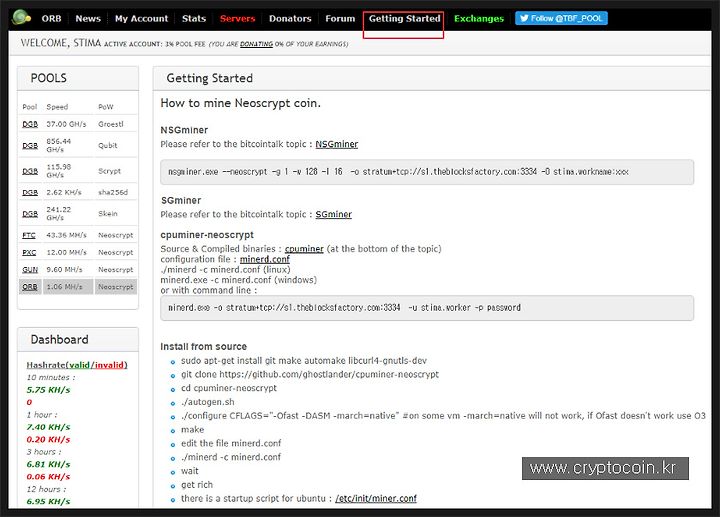Select the DGB Qubit pool
This screenshot has width=720, height=517.
point(30,146)
